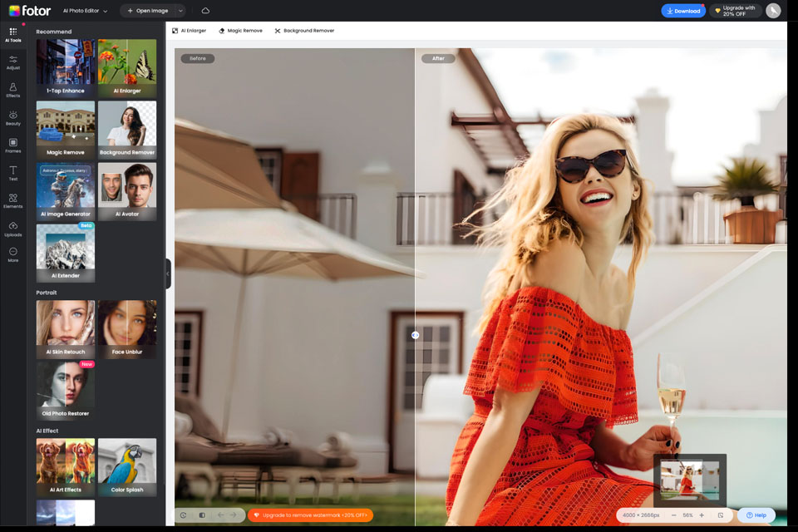Click the before/after comparison slider handle
The width and height of the screenshot is (798, 532).
coord(416,335)
